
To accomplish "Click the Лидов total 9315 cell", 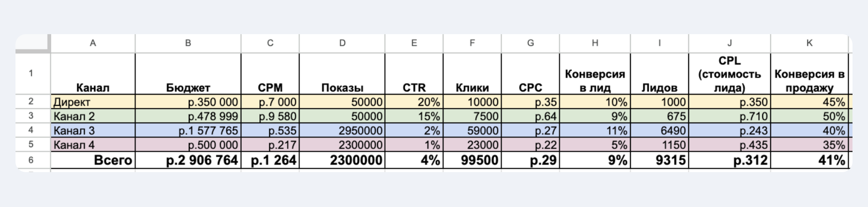I will point(659,160).
